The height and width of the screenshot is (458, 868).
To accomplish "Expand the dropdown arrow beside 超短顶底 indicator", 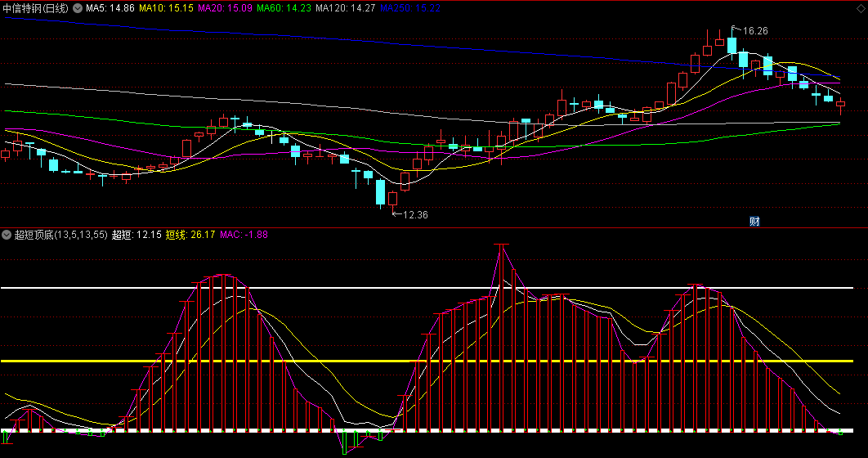I will [x=7, y=235].
